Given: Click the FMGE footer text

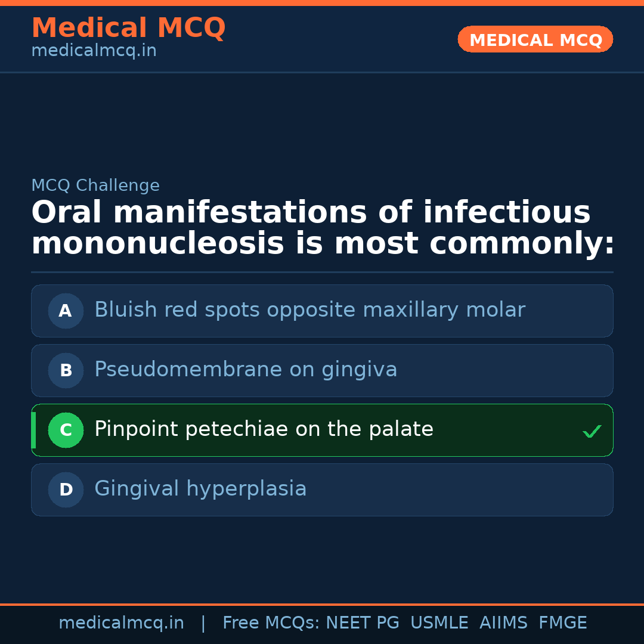Looking at the screenshot, I should point(562,623).
